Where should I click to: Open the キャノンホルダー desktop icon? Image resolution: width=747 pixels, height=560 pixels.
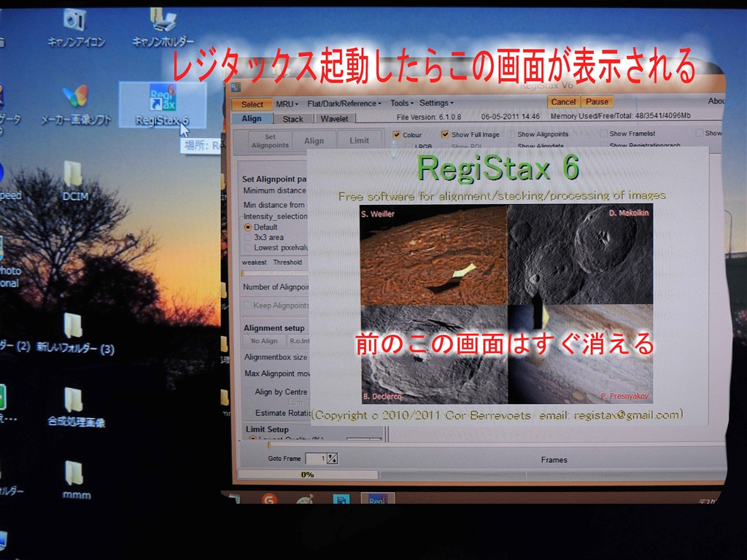point(163,28)
